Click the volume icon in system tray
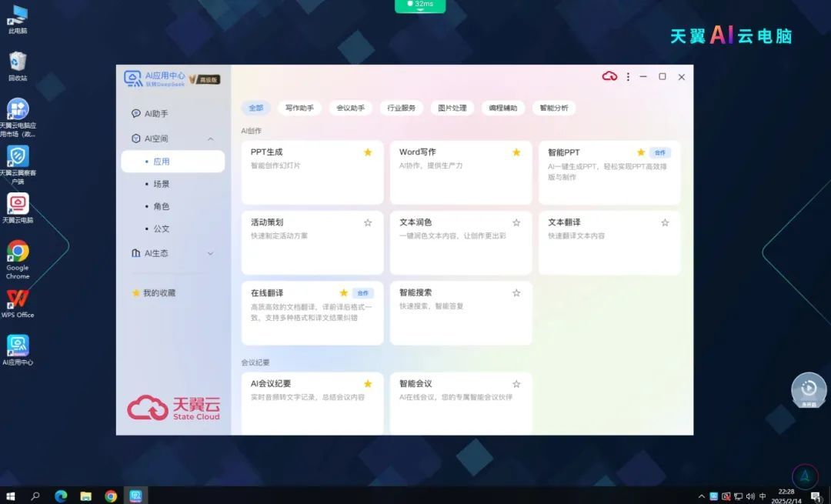This screenshot has height=504, width=831. click(x=750, y=496)
